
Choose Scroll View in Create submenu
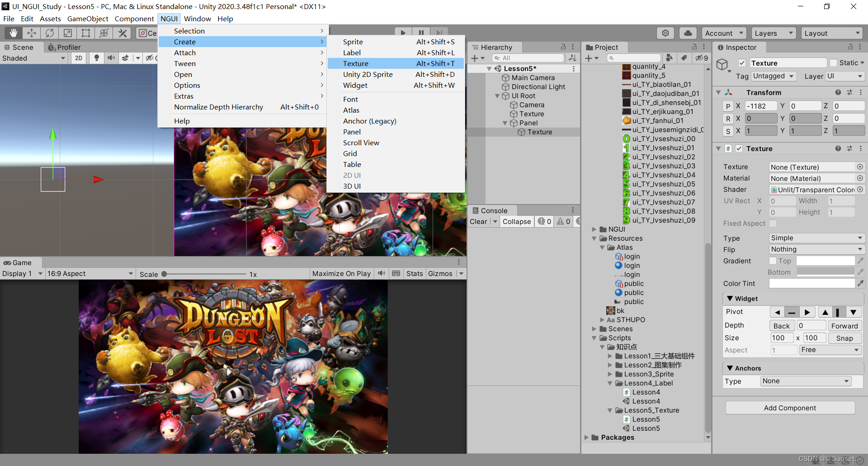(396, 143)
